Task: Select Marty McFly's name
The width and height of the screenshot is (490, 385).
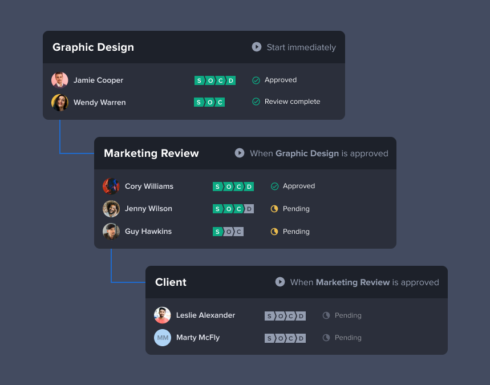Action: (x=198, y=338)
